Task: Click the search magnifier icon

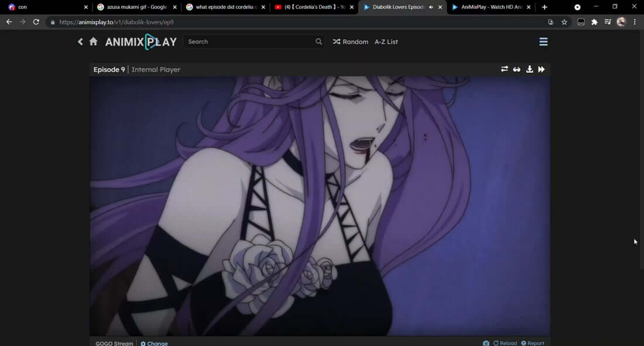Action: click(x=318, y=42)
